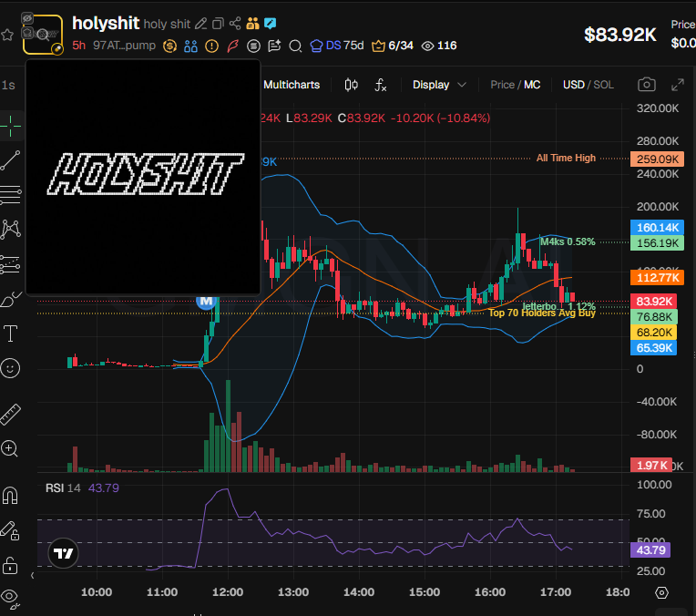The height and width of the screenshot is (616, 696).
Task: Open the crown 6/34 indicator
Action: 393,46
